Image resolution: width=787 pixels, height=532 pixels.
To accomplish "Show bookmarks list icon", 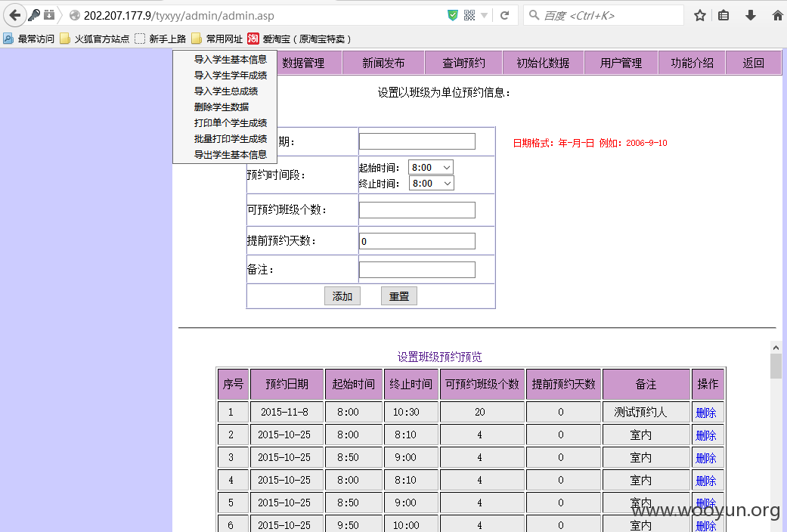I will pos(723,16).
